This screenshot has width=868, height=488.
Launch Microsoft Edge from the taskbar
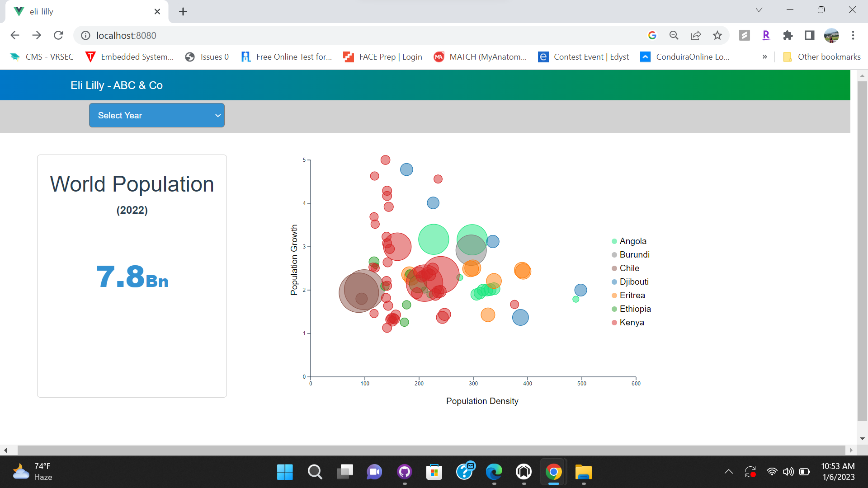click(x=494, y=472)
